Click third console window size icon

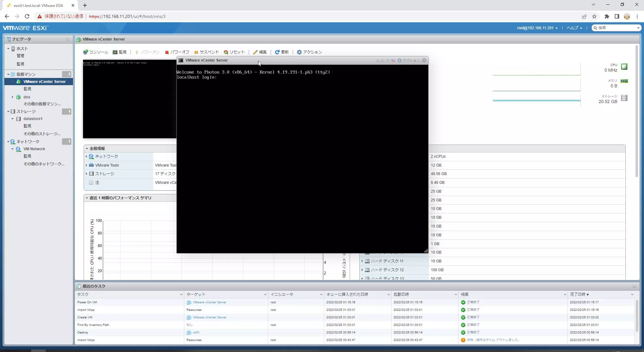(388, 60)
